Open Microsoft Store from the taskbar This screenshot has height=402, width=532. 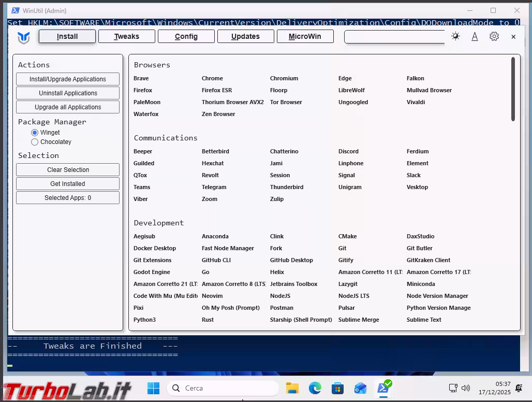tap(338, 388)
